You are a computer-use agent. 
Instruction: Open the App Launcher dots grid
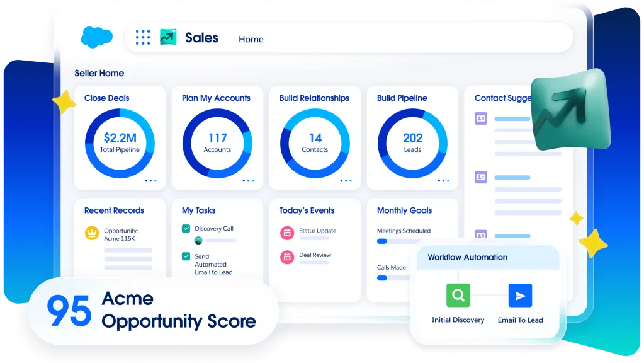click(x=143, y=37)
